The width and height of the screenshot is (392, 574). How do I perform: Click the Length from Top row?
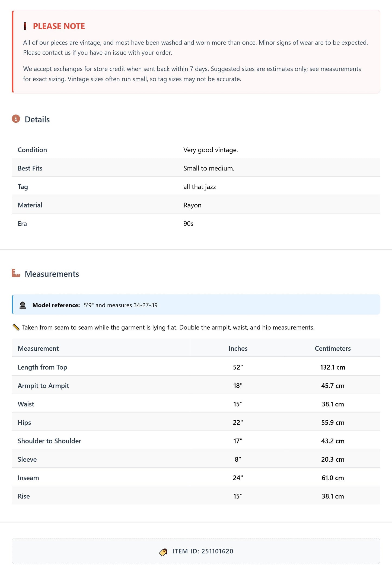coord(196,367)
